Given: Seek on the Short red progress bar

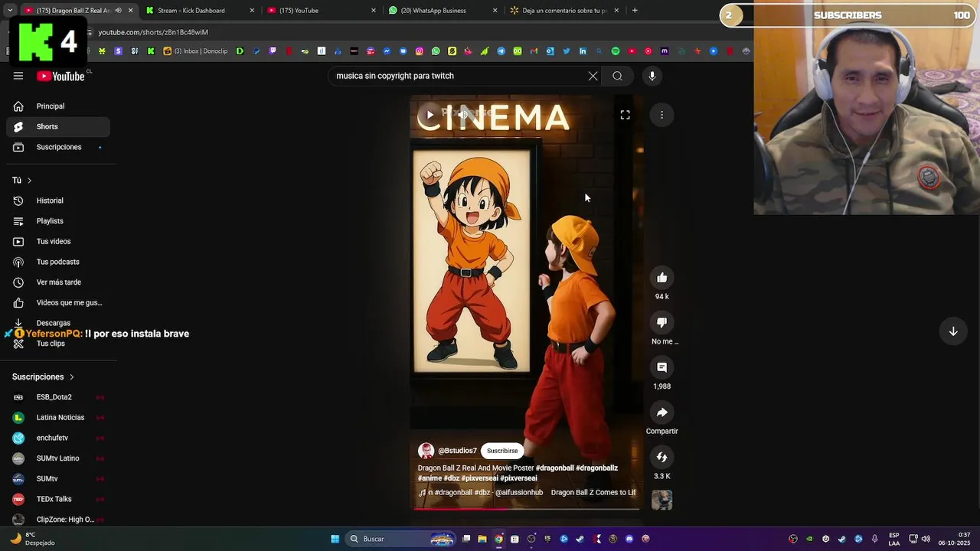Looking at the screenshot, I should click(527, 508).
